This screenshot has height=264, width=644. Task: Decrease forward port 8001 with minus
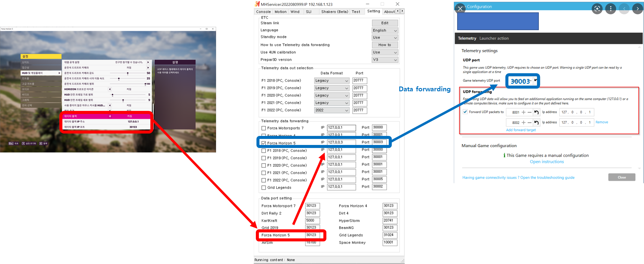tap(529, 112)
